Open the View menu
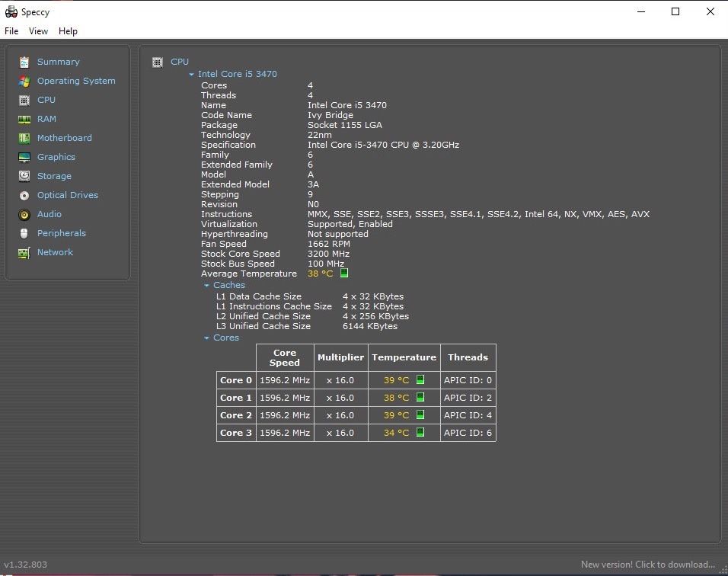 (38, 31)
